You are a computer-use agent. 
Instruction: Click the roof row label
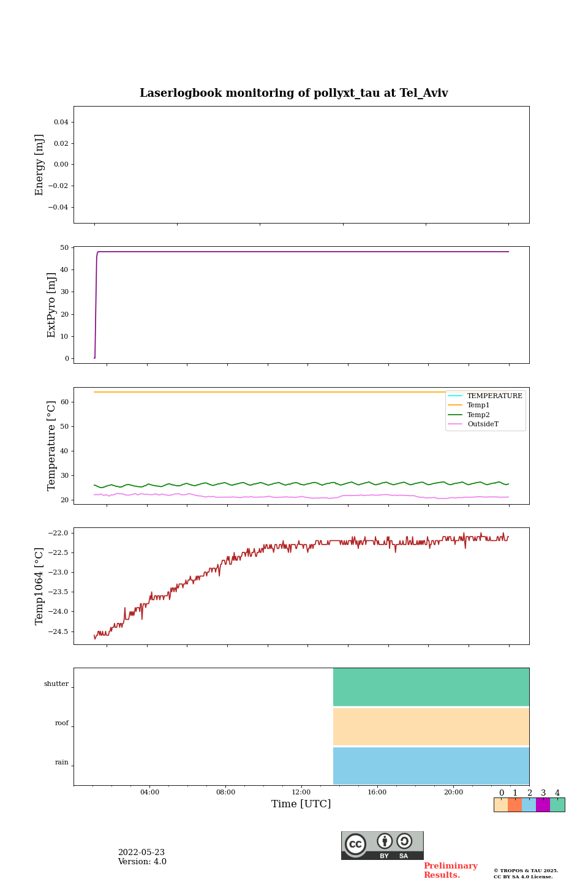62,723
